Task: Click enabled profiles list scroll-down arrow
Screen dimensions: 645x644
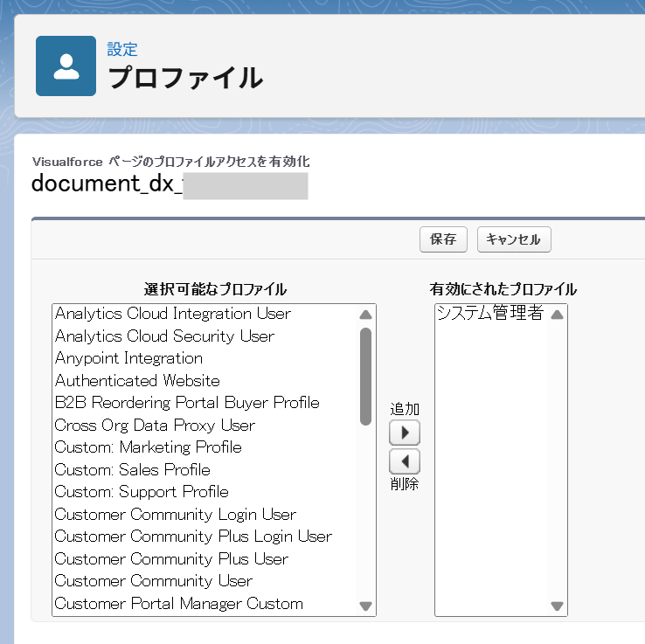Action: coord(557,606)
